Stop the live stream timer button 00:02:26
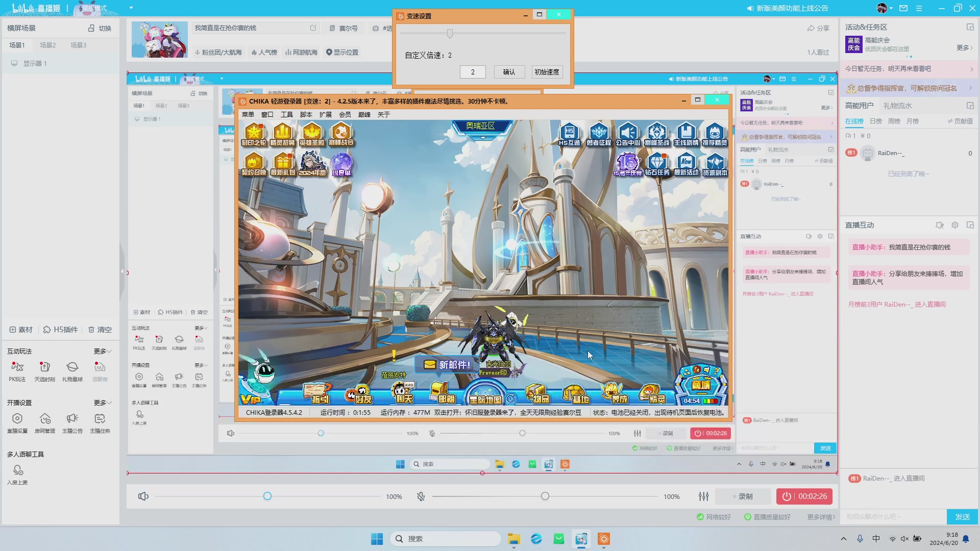The height and width of the screenshot is (551, 980). click(x=804, y=496)
